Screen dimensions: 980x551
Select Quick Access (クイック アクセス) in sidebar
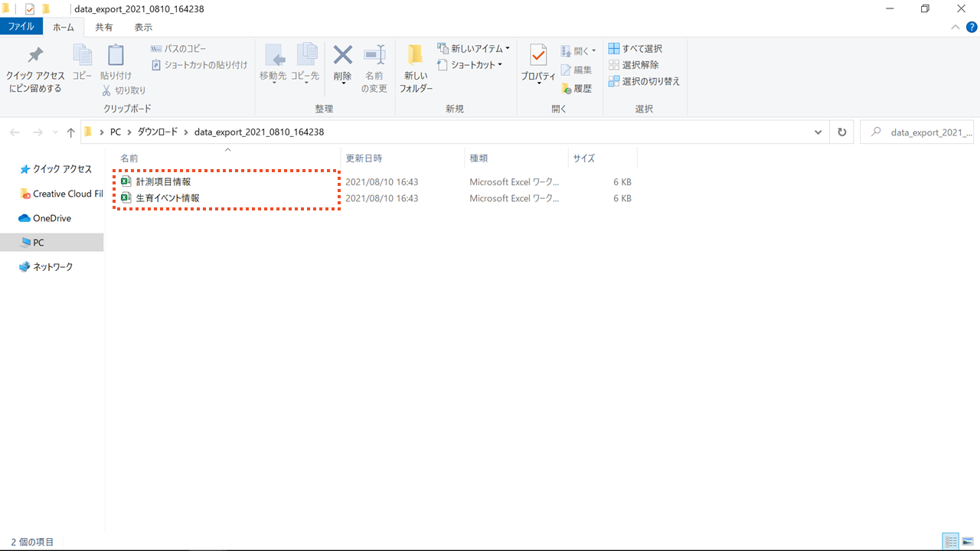(55, 169)
